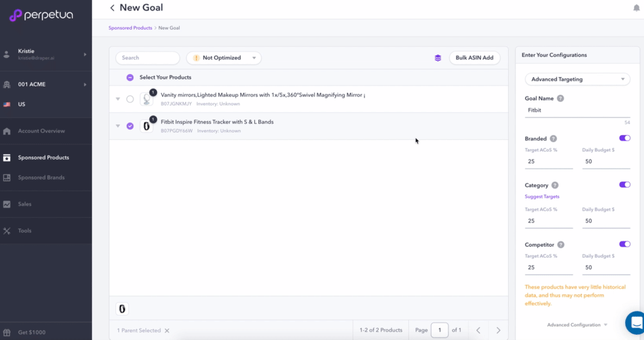Viewport: 644px width, 340px height.
Task: Click the Sponsored Products breadcrumb link
Action: coord(130,28)
